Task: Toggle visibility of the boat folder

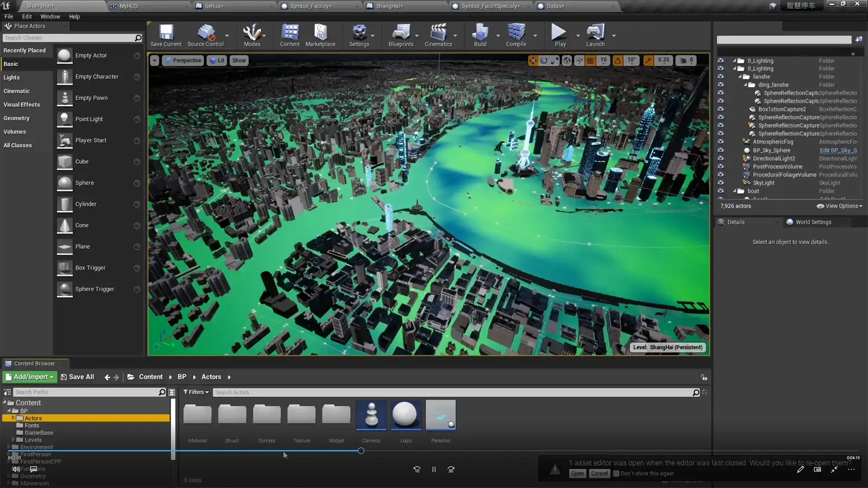Action: tap(721, 191)
